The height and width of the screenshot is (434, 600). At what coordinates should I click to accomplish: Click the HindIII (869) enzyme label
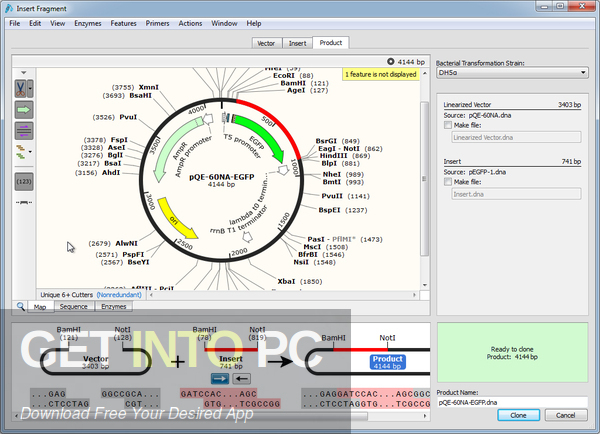point(345,156)
